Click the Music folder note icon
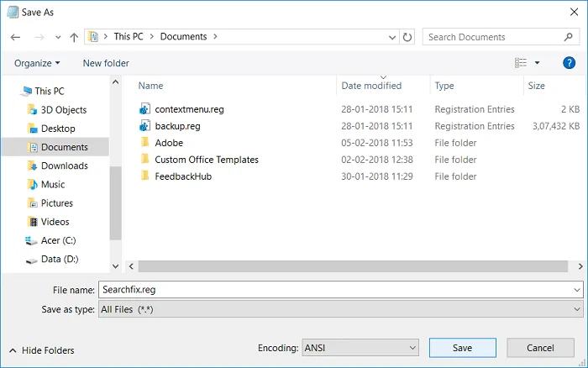588x368 pixels. point(33,184)
